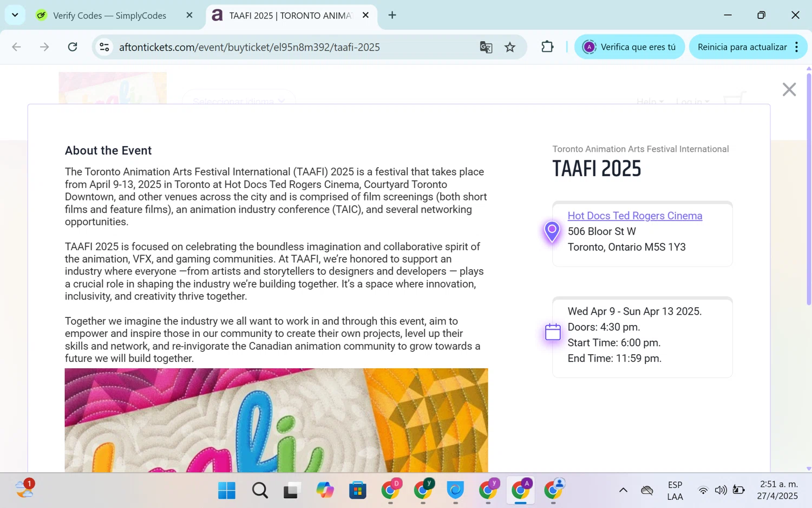812x508 pixels.
Task: Open Wi-Fi network settings tray icon
Action: coord(703,491)
